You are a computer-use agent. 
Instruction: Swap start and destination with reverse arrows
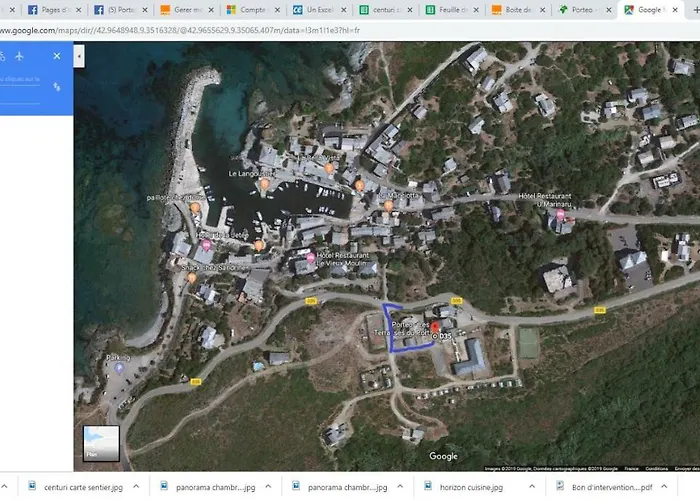coord(57,88)
